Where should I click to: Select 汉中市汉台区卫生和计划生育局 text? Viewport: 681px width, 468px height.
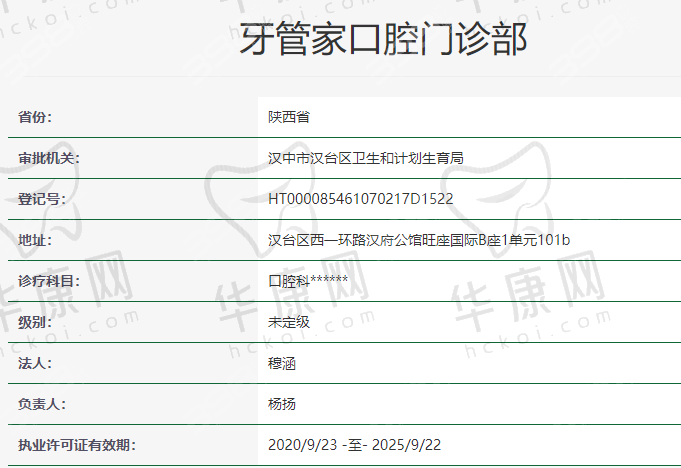tap(366, 158)
